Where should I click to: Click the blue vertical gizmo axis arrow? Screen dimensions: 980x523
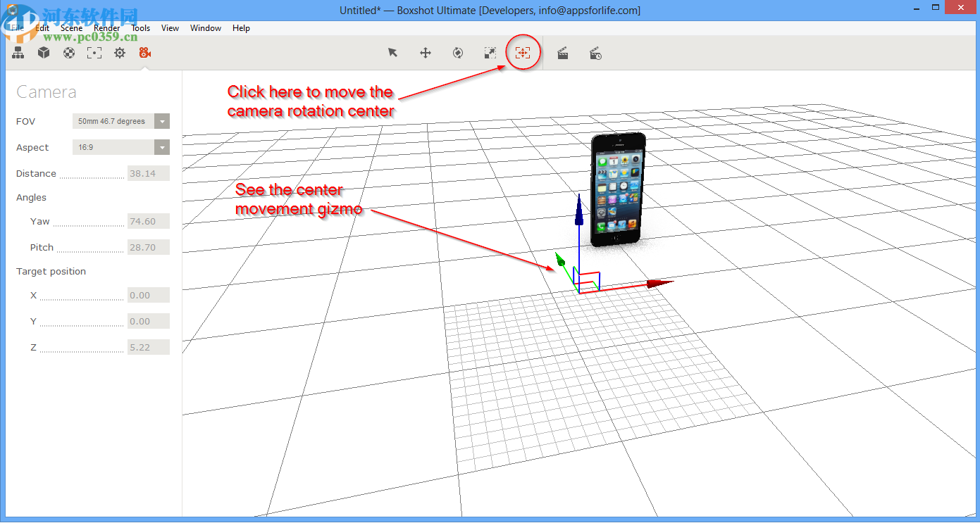tap(578, 210)
